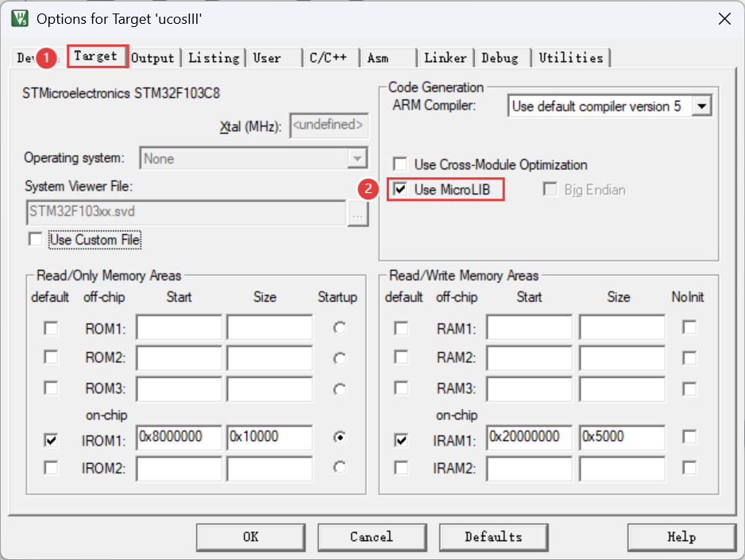Toggle the IRAM1 default checkbox
The height and width of the screenshot is (560, 745).
coord(401,440)
